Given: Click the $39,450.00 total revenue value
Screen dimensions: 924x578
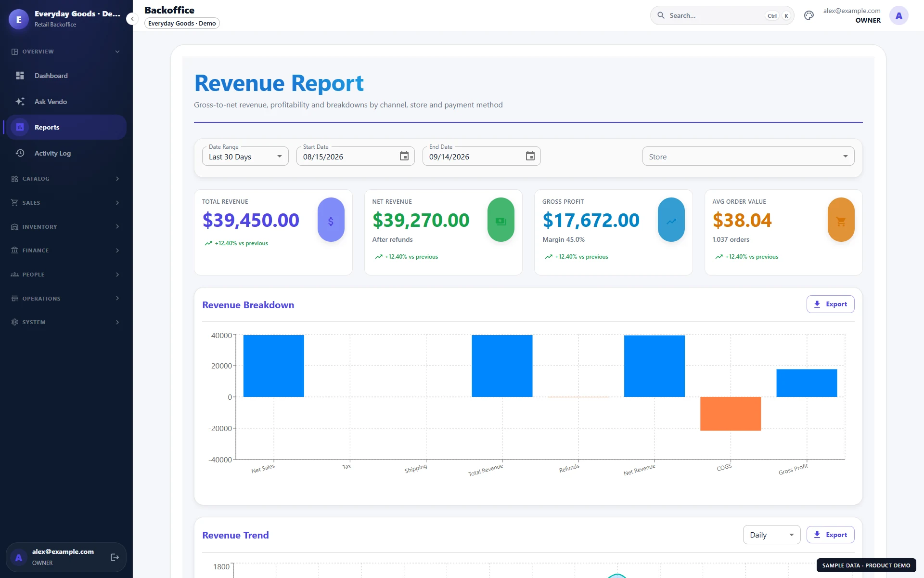Looking at the screenshot, I should coord(251,220).
